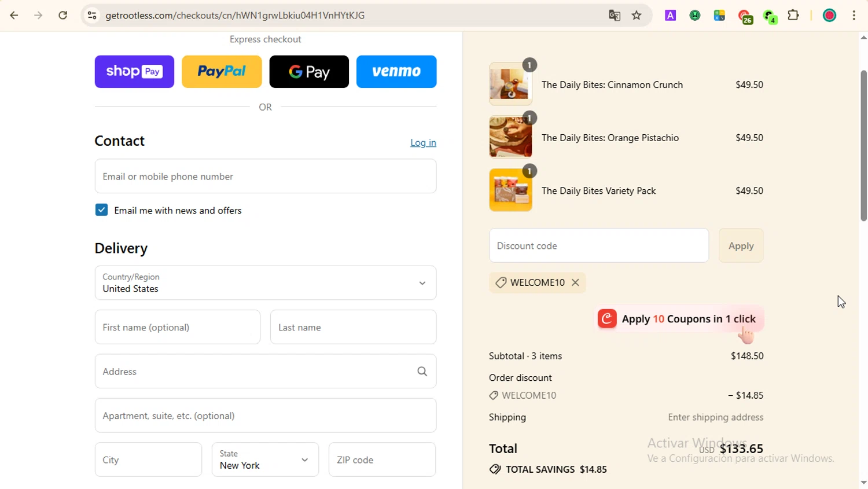The width and height of the screenshot is (868, 489).
Task: Apply 10 Coupons in 1 click
Action: pos(681,319)
